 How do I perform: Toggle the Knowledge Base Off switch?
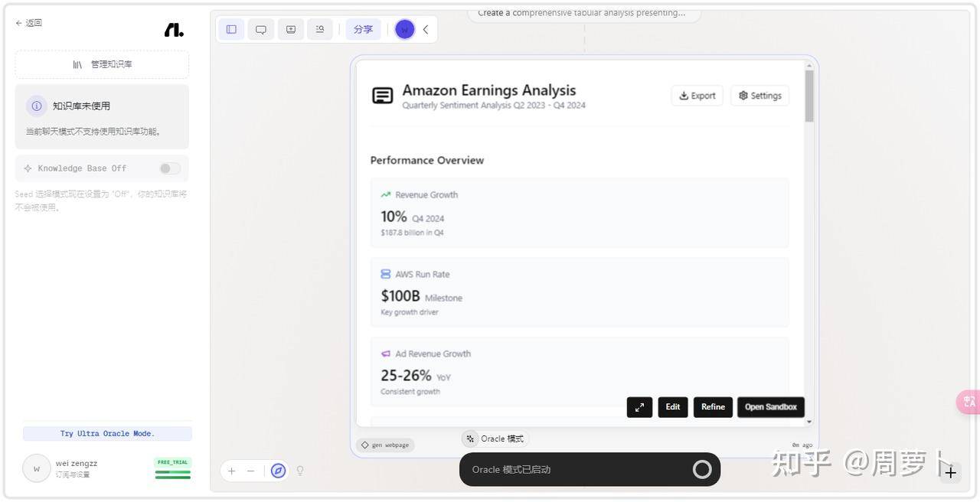tap(170, 168)
